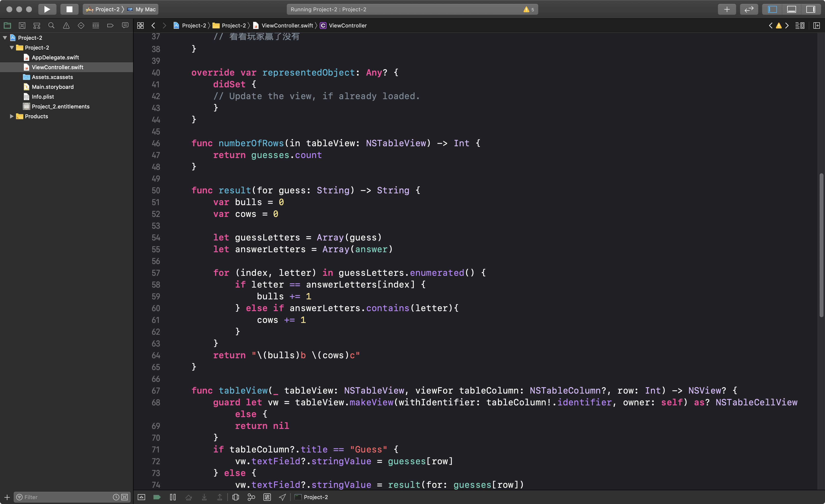Click the Simulate Location arrow icon
Image resolution: width=825 pixels, height=504 pixels.
[283, 497]
